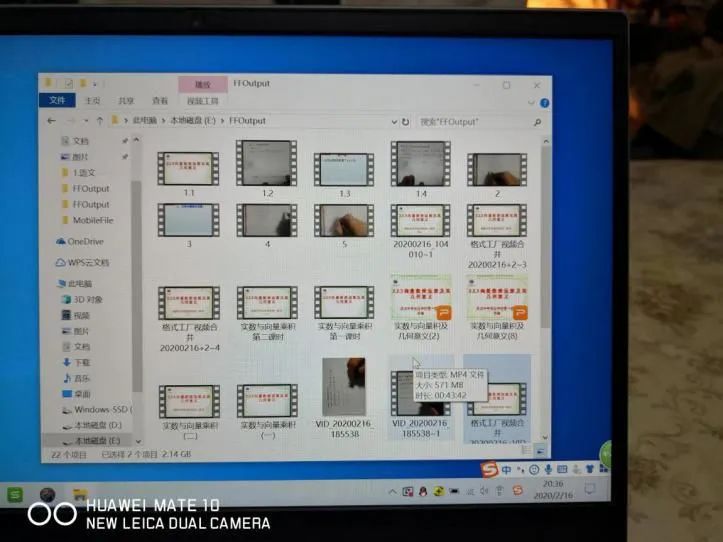Select 此电脑 in navigation pane

[x=75, y=283]
